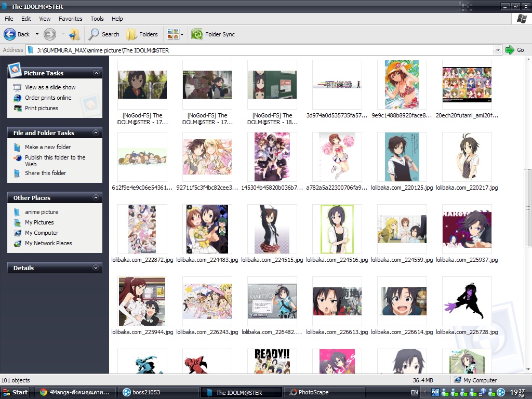532x399 pixels.
Task: Expand the Details panel
Action: 96,268
